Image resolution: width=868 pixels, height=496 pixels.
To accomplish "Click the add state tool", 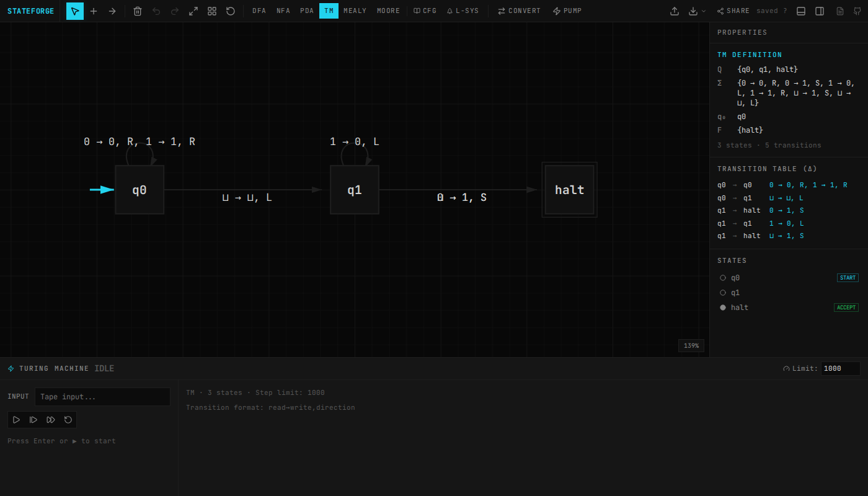I will [x=93, y=11].
